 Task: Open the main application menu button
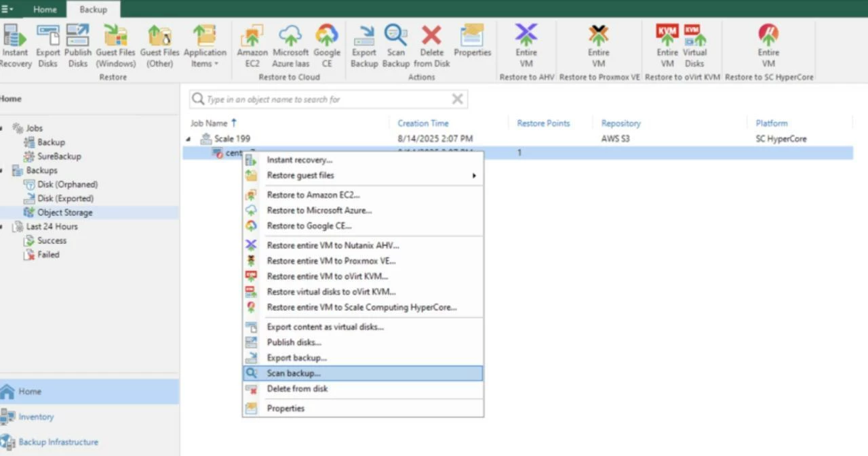coord(7,9)
